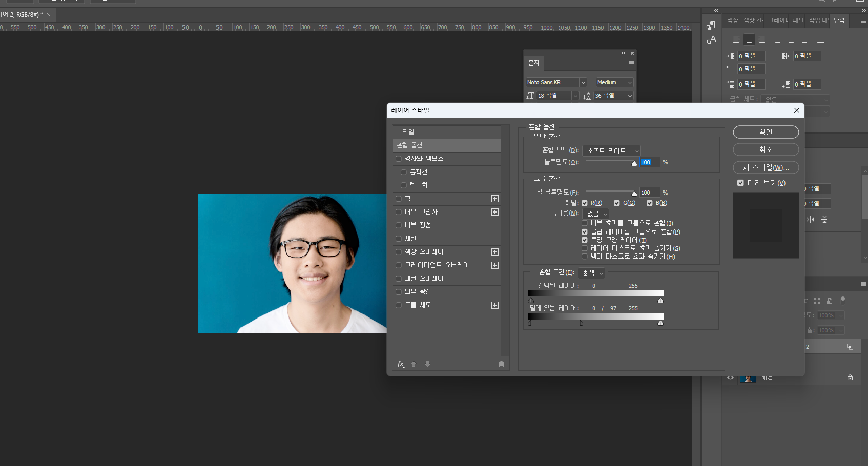Check 레이어 마스크로 효과 숨기기 option
The image size is (868, 466).
coord(585,248)
